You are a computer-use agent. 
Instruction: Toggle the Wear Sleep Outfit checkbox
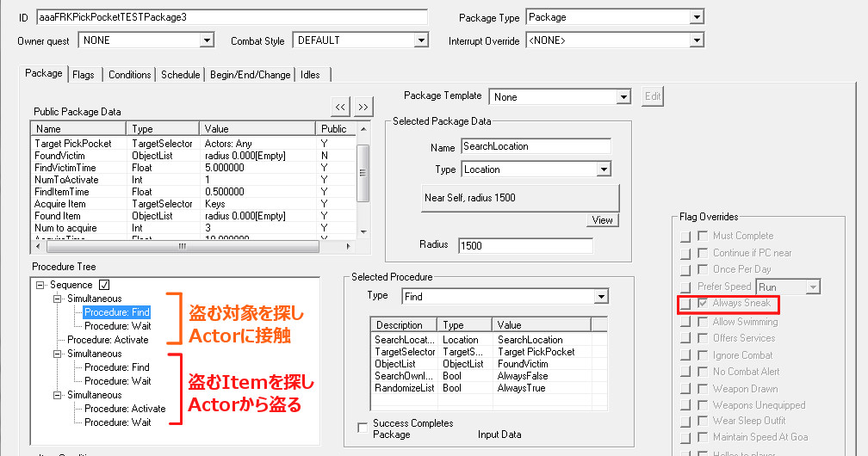[703, 421]
